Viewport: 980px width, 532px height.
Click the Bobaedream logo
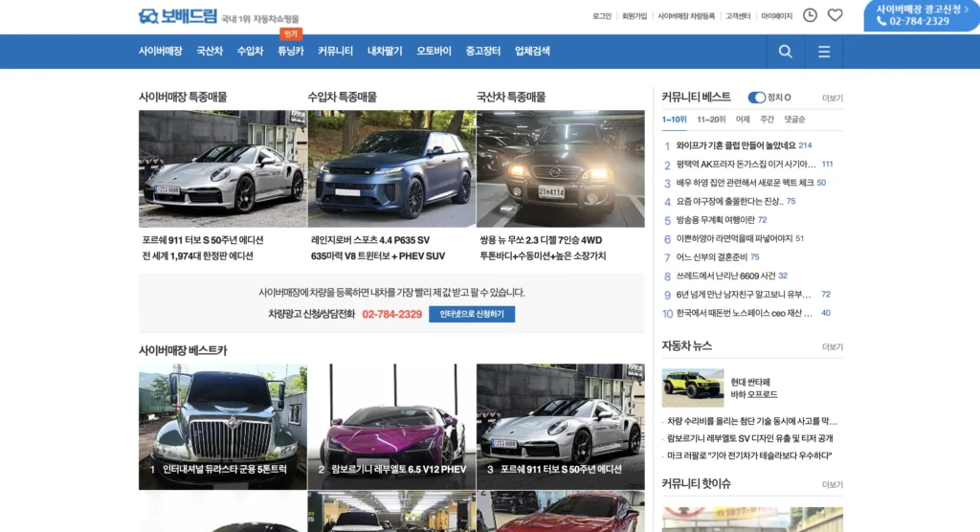[178, 16]
